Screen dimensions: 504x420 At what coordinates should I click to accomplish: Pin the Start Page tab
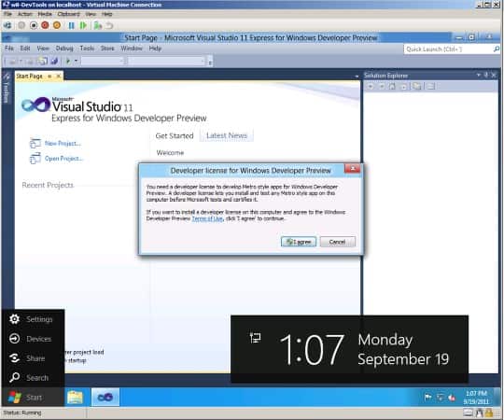pos(49,77)
